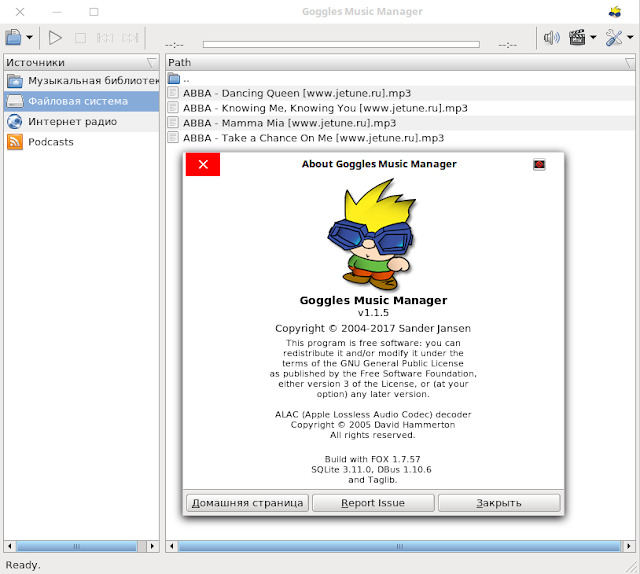
Task: Stop playback with the Stop button
Action: (x=80, y=38)
